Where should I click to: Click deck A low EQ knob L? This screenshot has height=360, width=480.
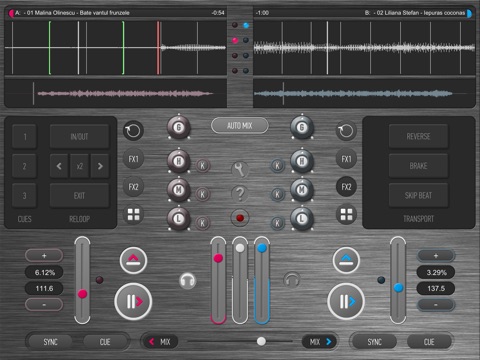tap(179, 219)
